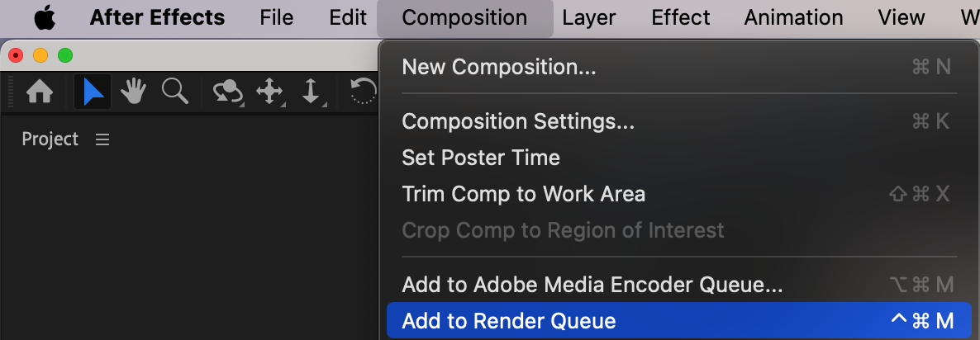980x340 pixels.
Task: Open the Animation menu
Action: (793, 17)
